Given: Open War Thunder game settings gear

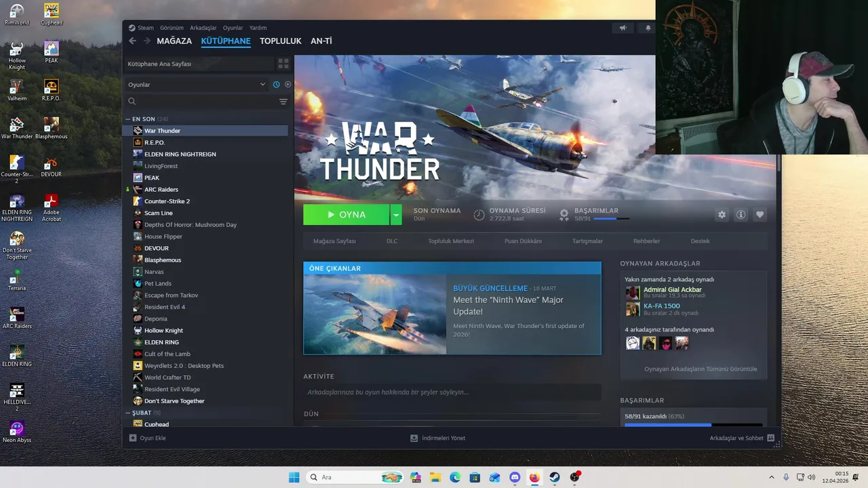Looking at the screenshot, I should click(x=722, y=214).
